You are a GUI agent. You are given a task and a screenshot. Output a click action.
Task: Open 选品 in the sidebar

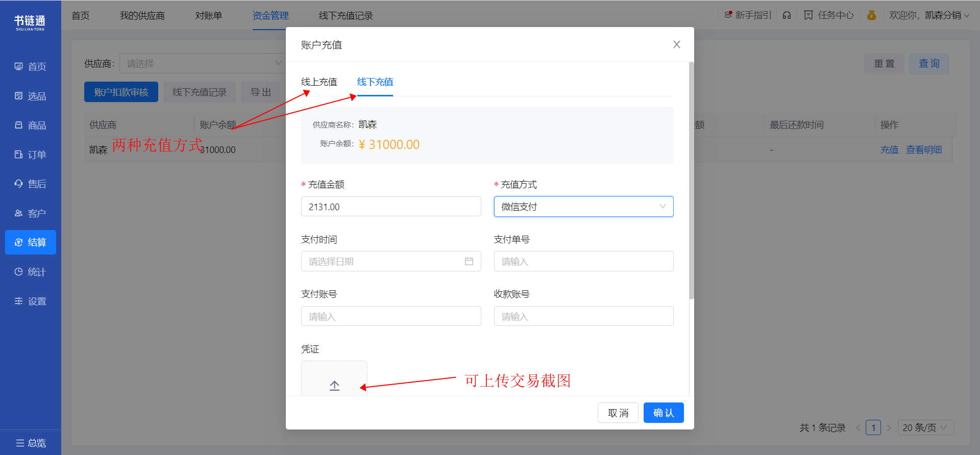[x=31, y=96]
